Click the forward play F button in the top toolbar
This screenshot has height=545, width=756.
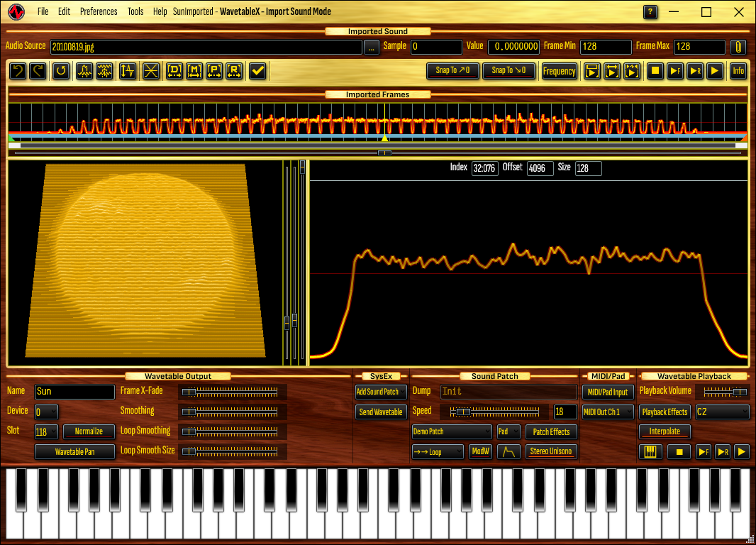click(675, 71)
